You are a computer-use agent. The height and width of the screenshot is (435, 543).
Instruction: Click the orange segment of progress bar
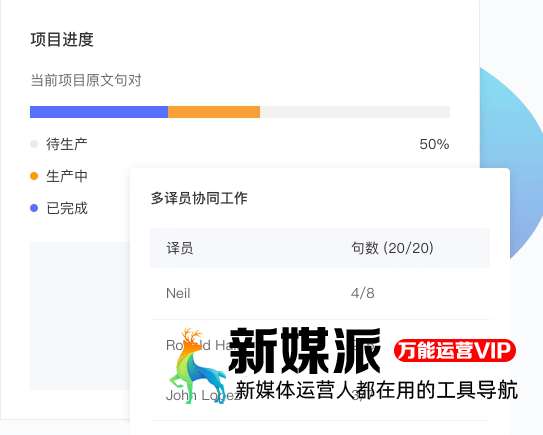point(214,112)
